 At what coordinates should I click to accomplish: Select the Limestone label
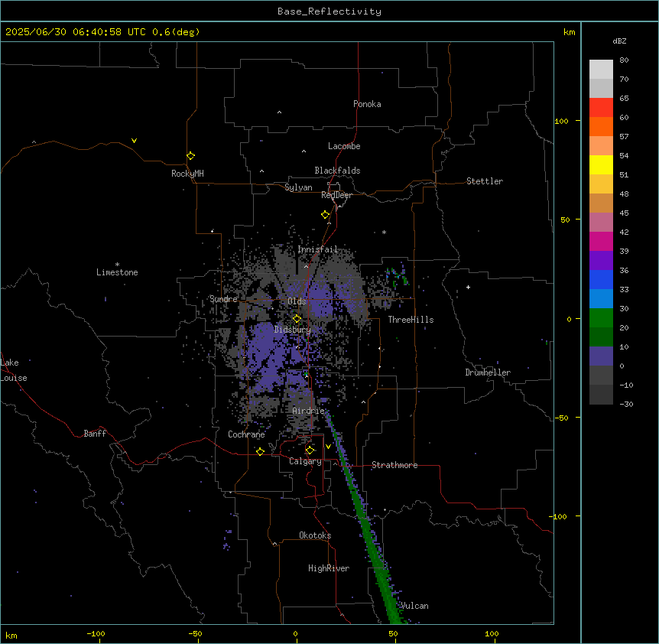coord(117,272)
